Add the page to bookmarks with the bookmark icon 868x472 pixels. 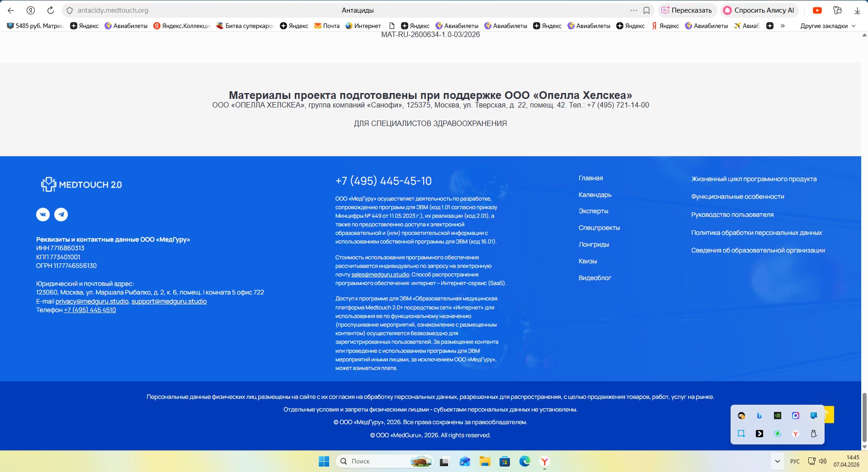tap(646, 10)
